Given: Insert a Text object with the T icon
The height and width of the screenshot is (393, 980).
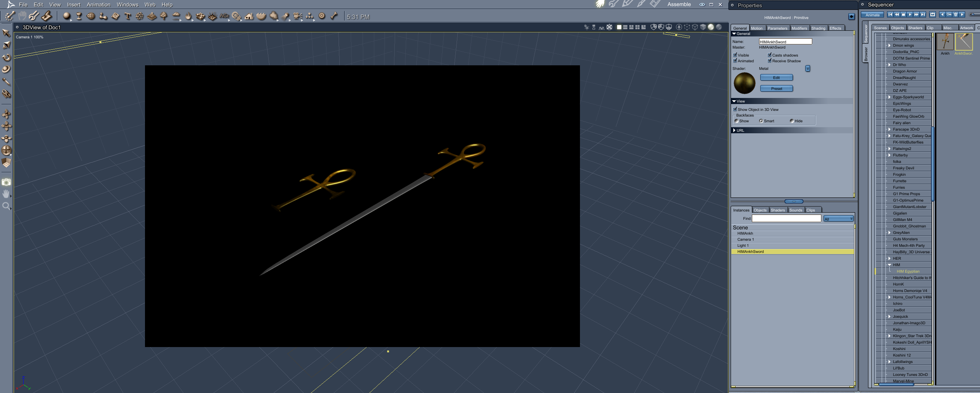Looking at the screenshot, I should point(128,16).
